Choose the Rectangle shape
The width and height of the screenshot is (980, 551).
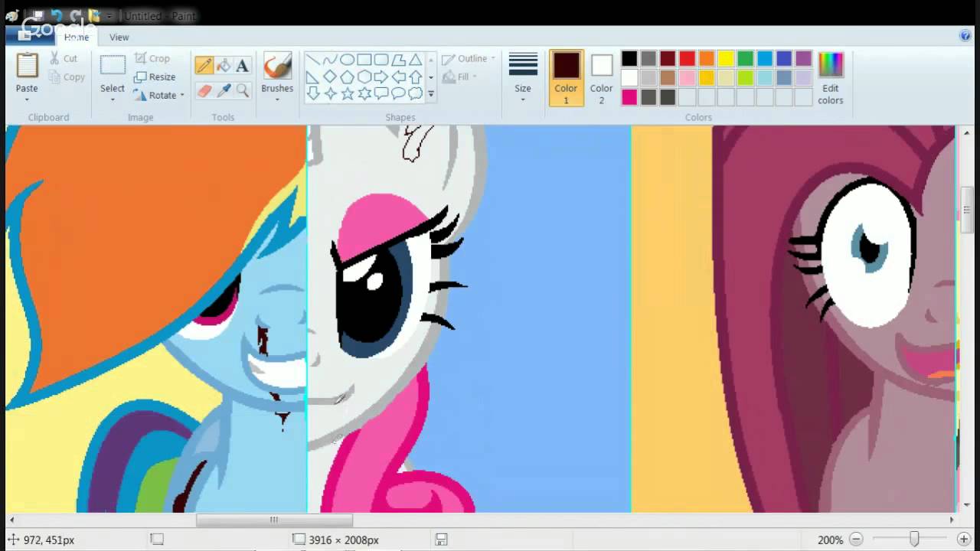[x=364, y=60]
